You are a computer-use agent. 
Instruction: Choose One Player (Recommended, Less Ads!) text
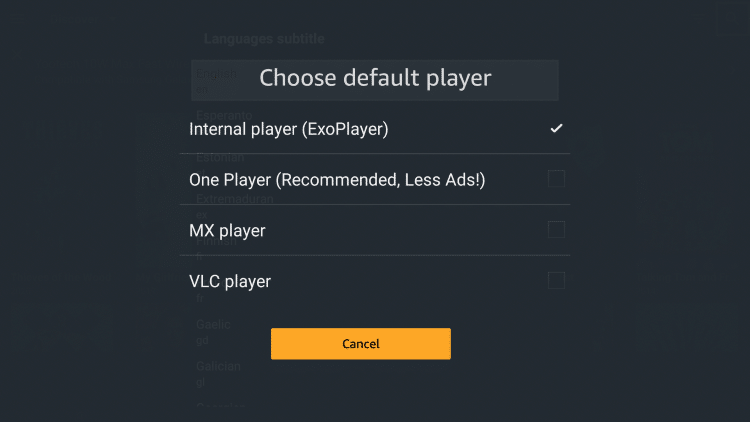[x=337, y=180]
